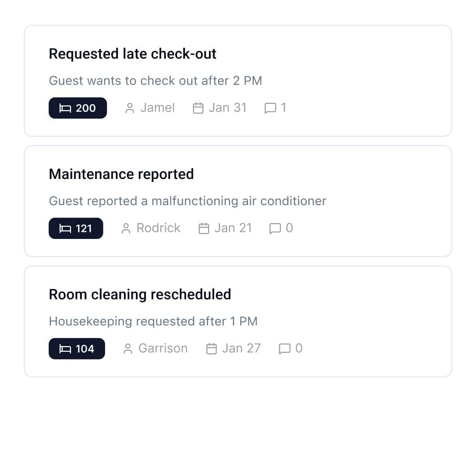Open the Maintenance reported card
Image resolution: width=476 pixels, height=476 pixels.
(x=238, y=200)
